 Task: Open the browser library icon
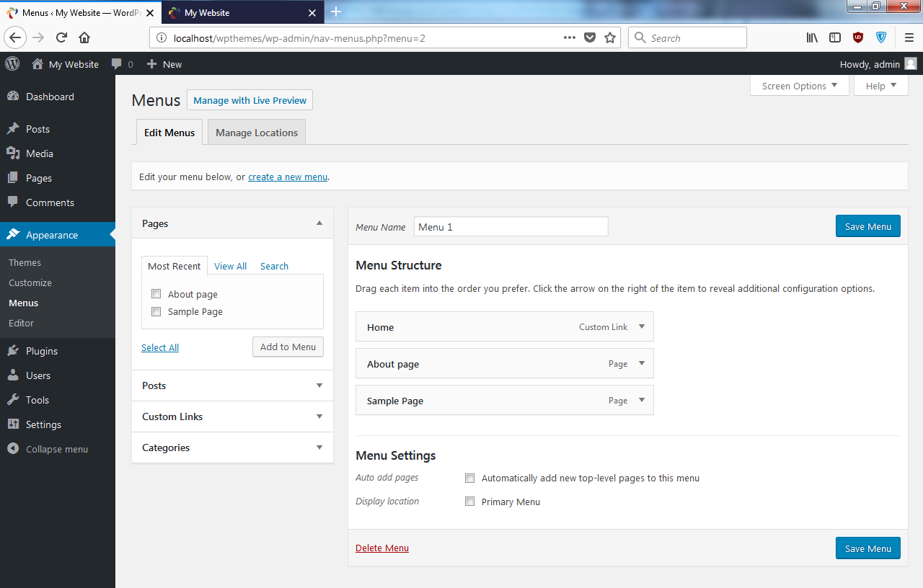point(812,38)
